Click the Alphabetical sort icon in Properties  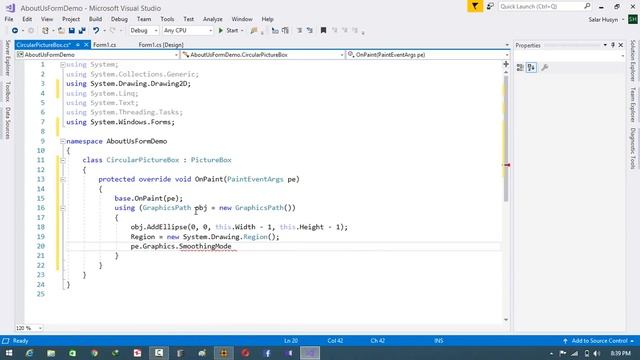[x=531, y=68]
